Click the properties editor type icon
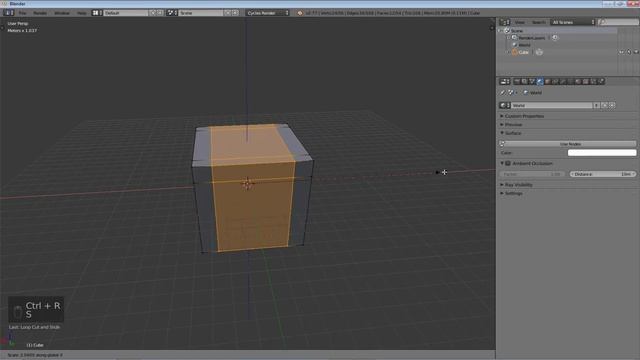The image size is (640, 360). tap(505, 82)
